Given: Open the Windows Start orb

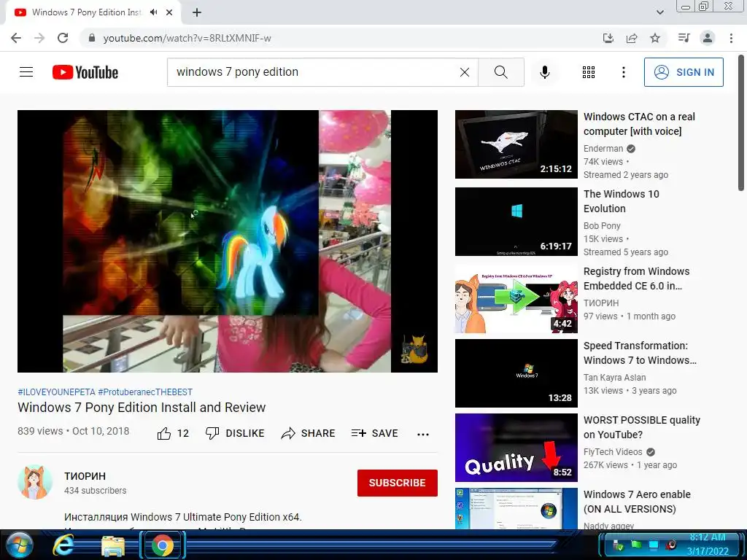Looking at the screenshot, I should [20, 545].
